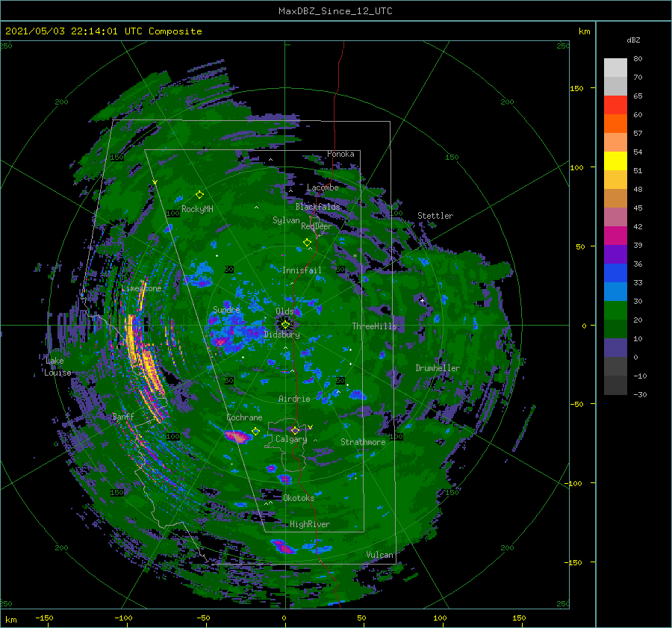The height and width of the screenshot is (628, 672).
Task: Select the blue 36-33 dBZ legend swatch
Action: (x=615, y=273)
